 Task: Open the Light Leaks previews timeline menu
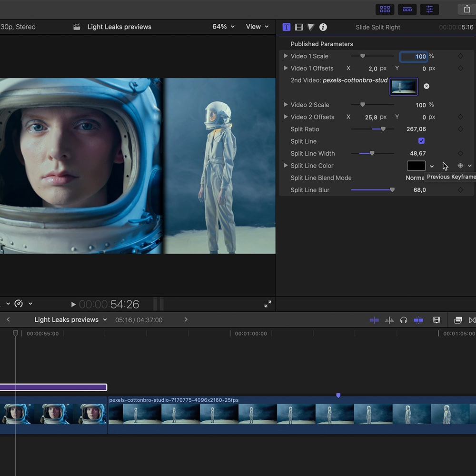(70, 320)
